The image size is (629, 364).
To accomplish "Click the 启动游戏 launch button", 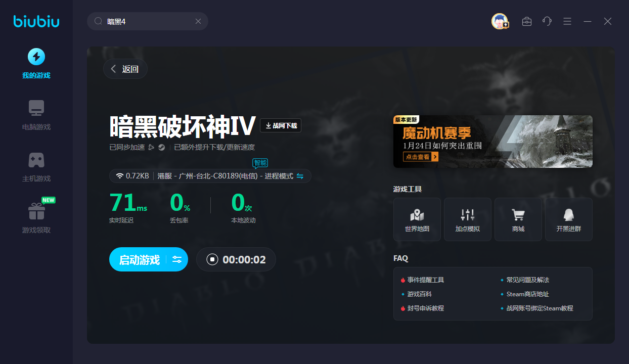I will [x=139, y=260].
